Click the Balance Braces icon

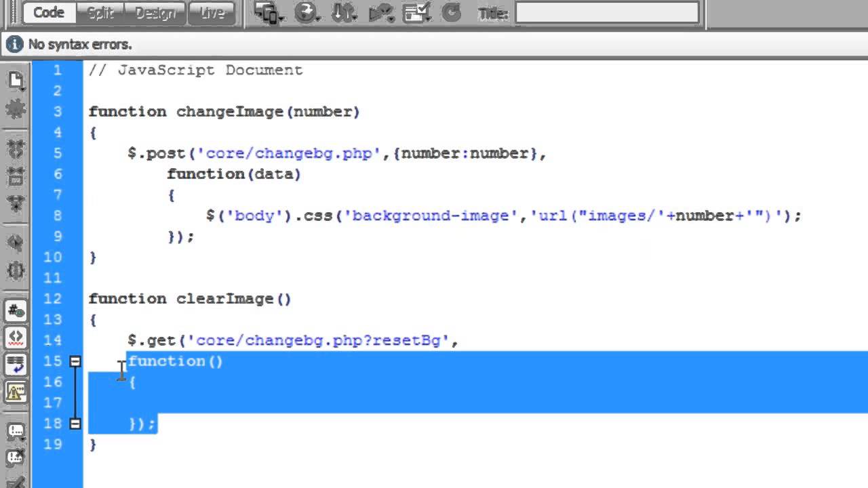pos(16,270)
